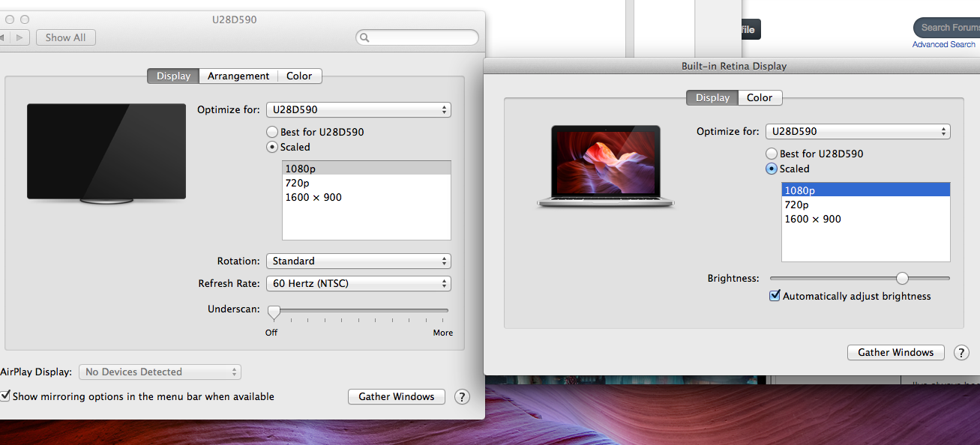The height and width of the screenshot is (445, 980).
Task: Click forward arrow in U28D590 window toolbar
Action: click(21, 37)
